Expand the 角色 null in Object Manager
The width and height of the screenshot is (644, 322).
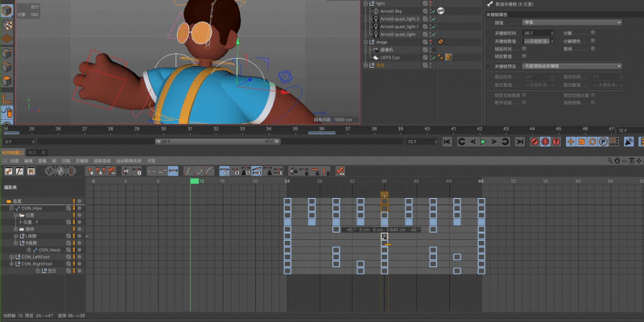point(366,65)
